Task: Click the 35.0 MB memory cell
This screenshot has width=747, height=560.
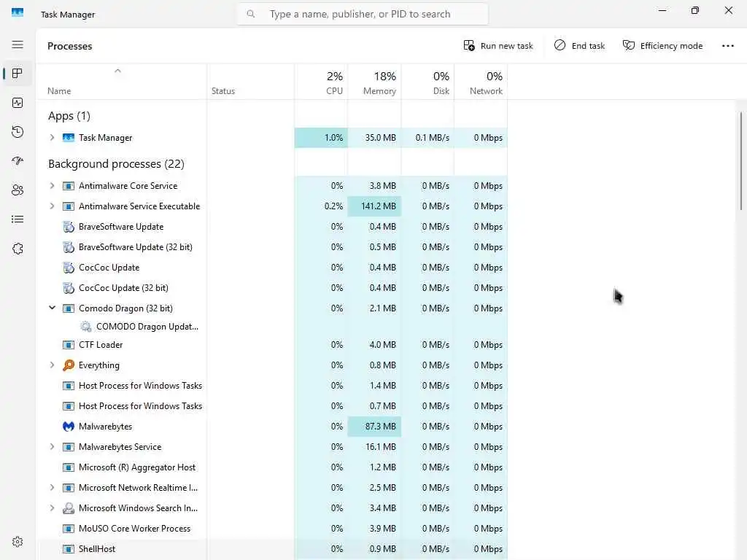Action: point(374,138)
